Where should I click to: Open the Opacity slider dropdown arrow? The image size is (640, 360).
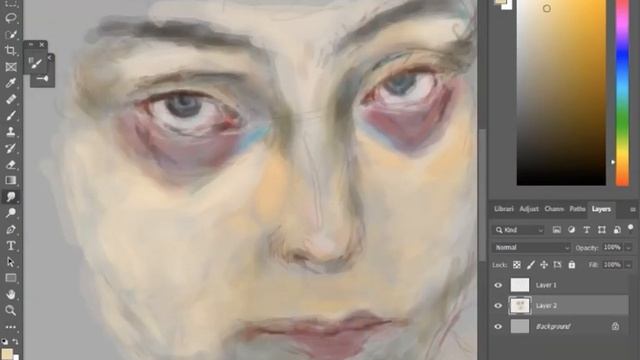(629, 248)
